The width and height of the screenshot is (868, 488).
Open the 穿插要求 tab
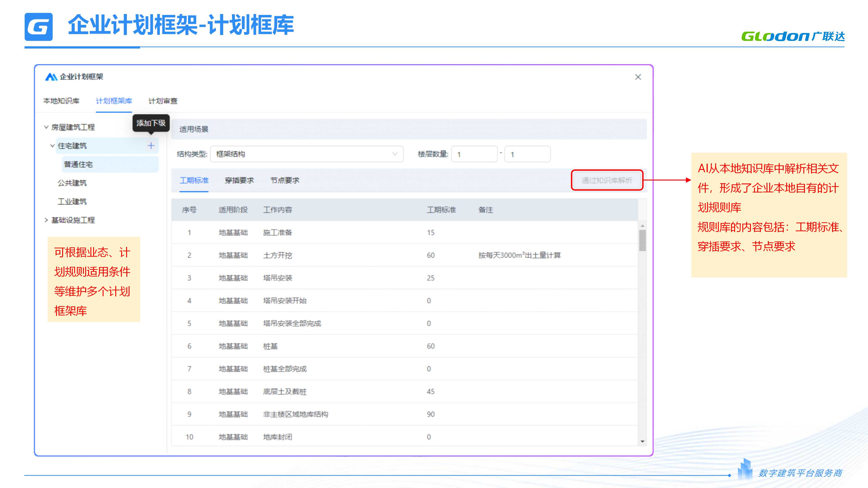point(239,180)
